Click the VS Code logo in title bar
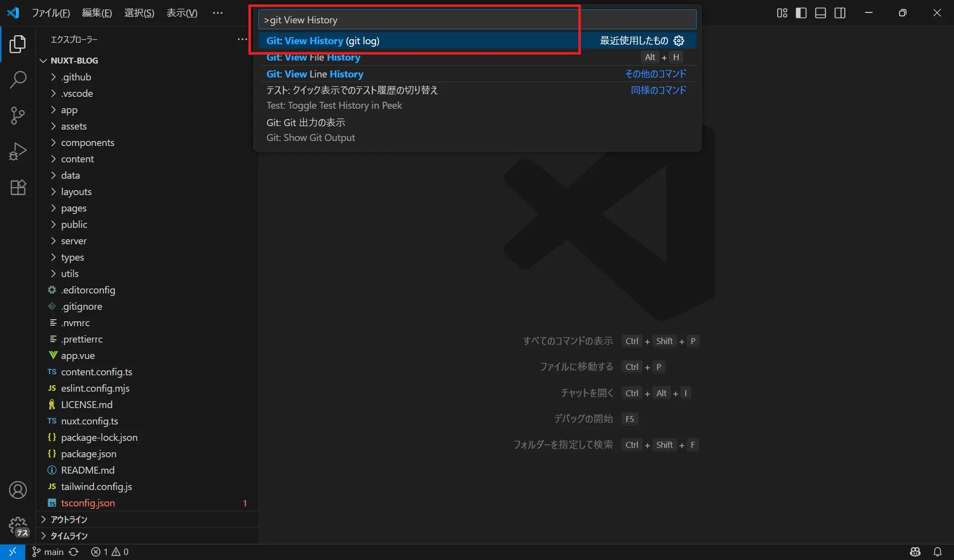This screenshot has width=954, height=560. pyautogui.click(x=13, y=13)
